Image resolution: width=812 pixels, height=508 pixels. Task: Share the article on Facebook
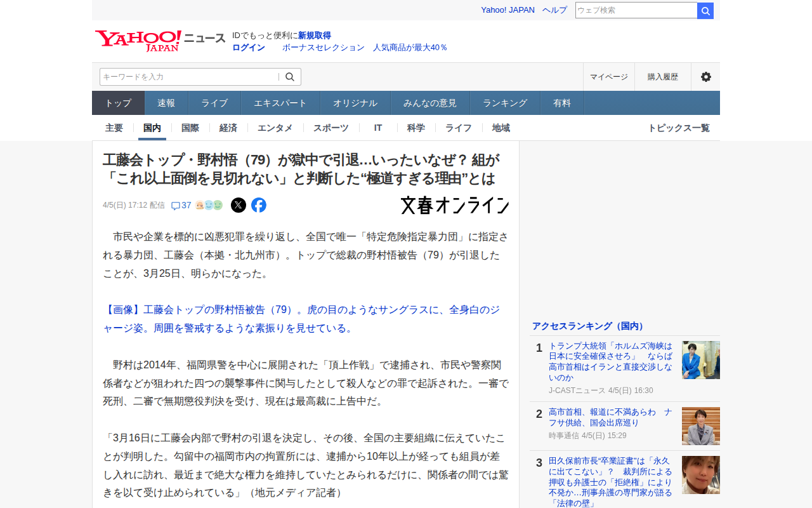point(259,205)
